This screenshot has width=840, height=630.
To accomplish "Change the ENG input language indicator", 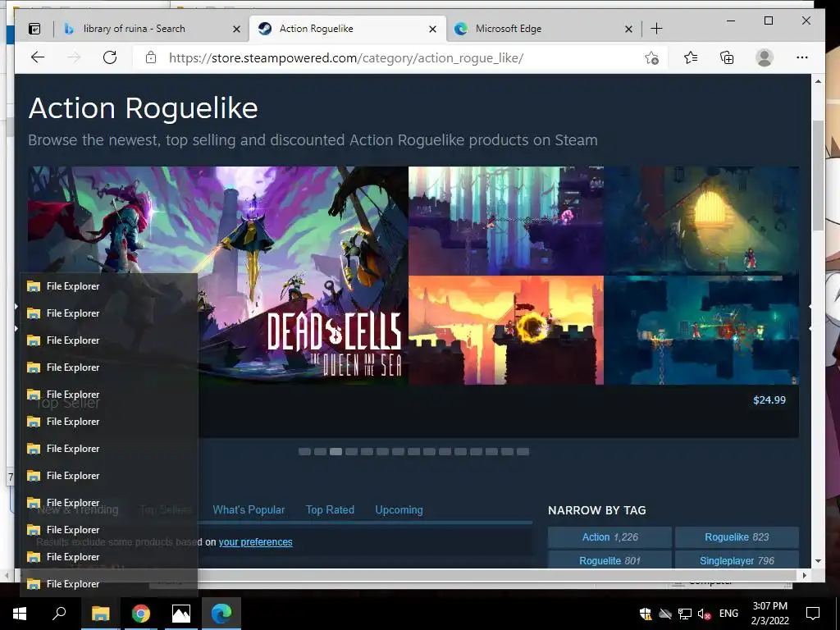I will [728, 614].
